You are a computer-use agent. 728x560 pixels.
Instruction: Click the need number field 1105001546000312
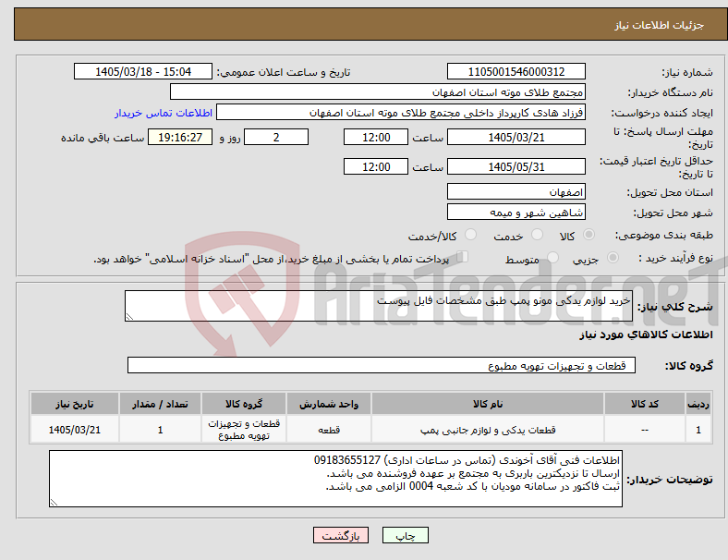coord(516,71)
